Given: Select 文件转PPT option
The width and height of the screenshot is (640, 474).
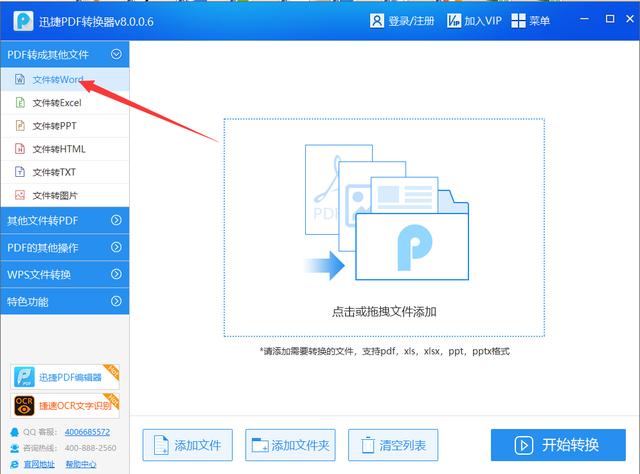Looking at the screenshot, I should coord(65,126).
